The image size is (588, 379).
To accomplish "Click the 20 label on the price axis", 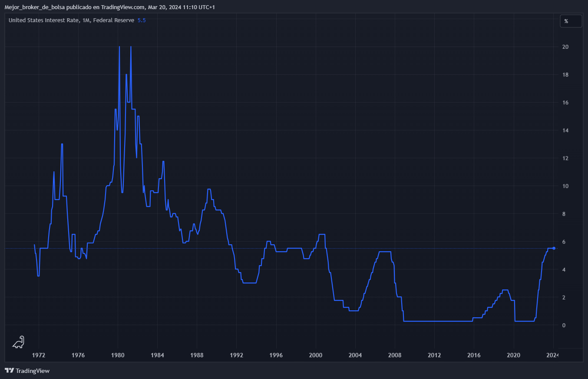I will point(565,47).
